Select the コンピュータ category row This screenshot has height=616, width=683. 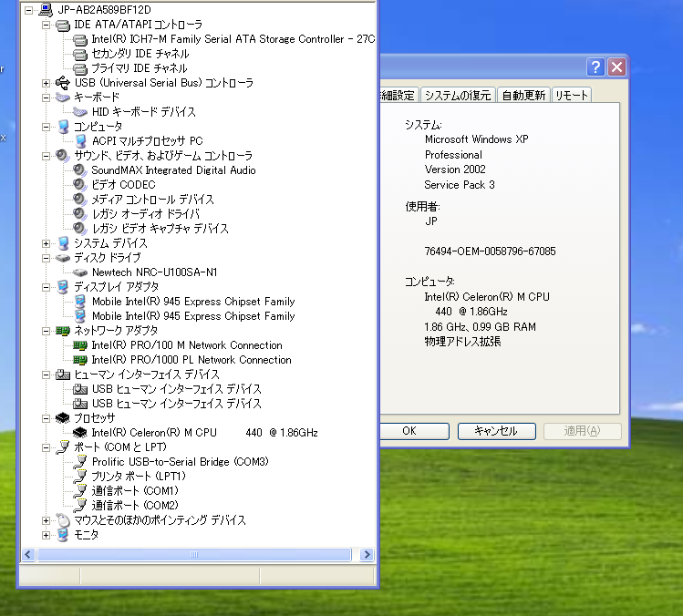tap(98, 127)
